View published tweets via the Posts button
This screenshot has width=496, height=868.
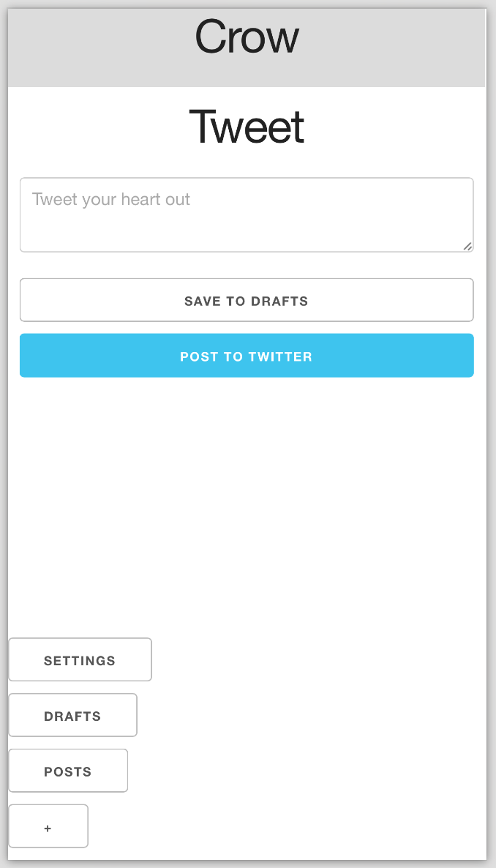pos(68,771)
